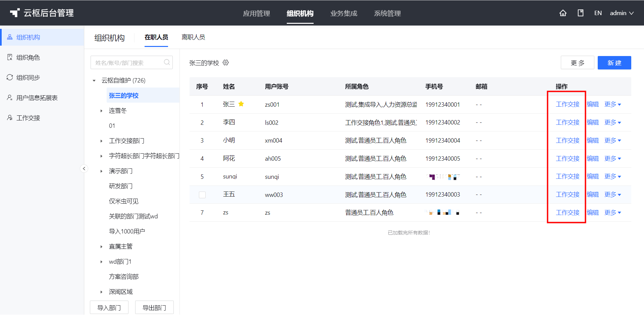
Task: Click the 组织同步 sync icon
Action: [10, 77]
